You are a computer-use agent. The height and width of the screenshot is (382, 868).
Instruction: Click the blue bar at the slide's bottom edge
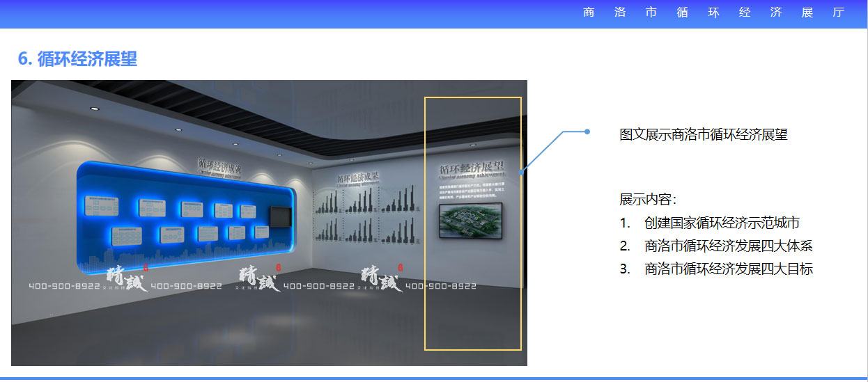click(434, 379)
